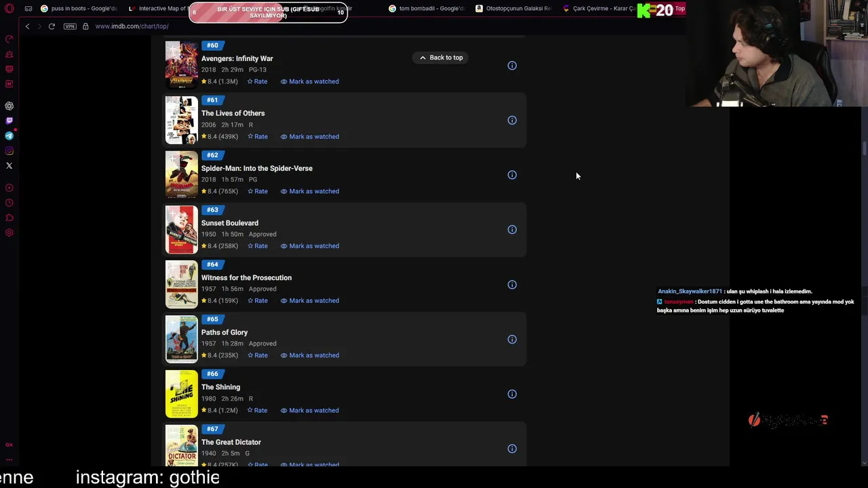The width and height of the screenshot is (868, 488).
Task: Open sidebar Settings gear
Action: tap(9, 233)
